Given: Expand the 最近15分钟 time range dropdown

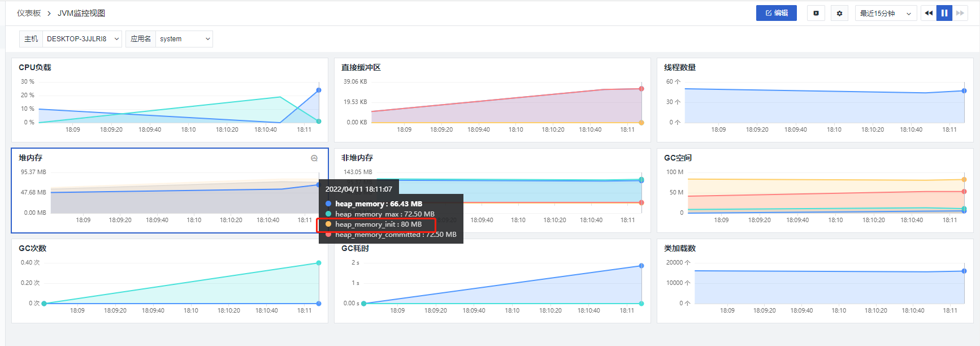Looking at the screenshot, I should click(x=886, y=13).
